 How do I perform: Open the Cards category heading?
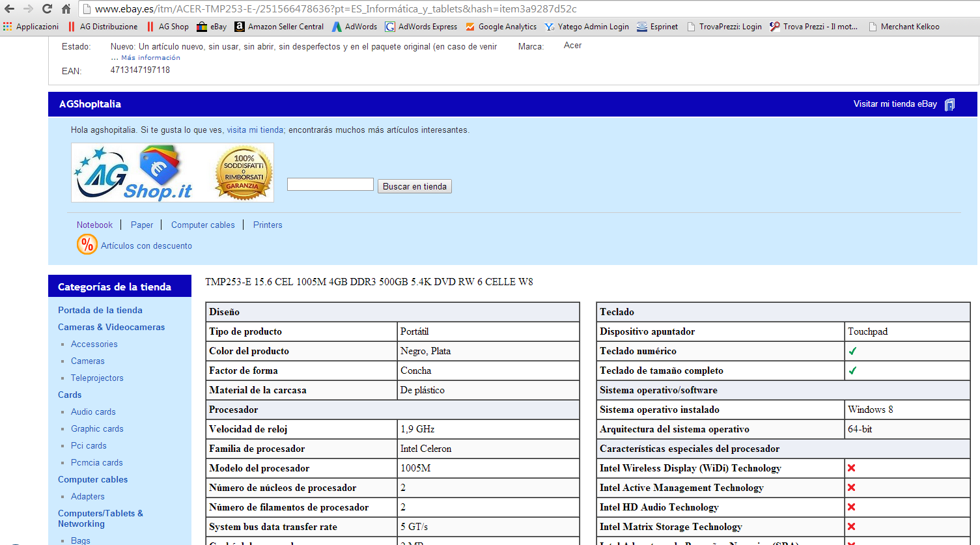pyautogui.click(x=70, y=395)
